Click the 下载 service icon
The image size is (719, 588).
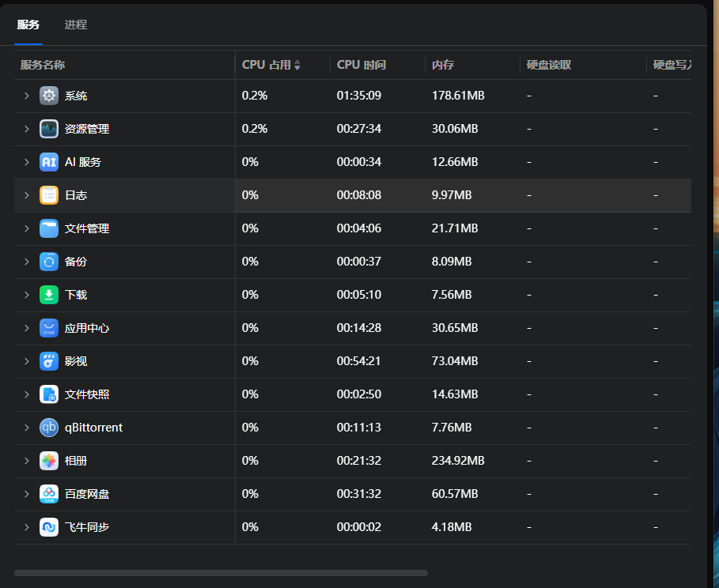coord(48,294)
